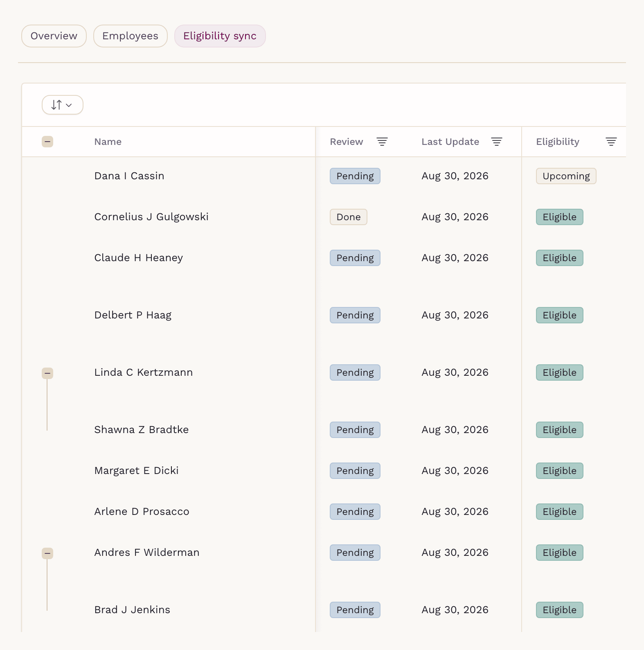Select the name Andres F Wilderman
Viewport: 644px width, 650px height.
[147, 553]
